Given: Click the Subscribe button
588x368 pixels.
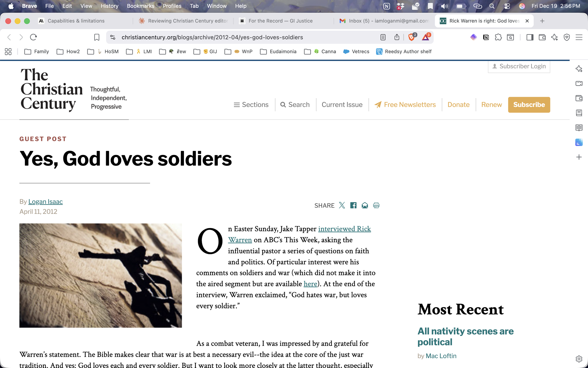Looking at the screenshot, I should [x=529, y=105].
